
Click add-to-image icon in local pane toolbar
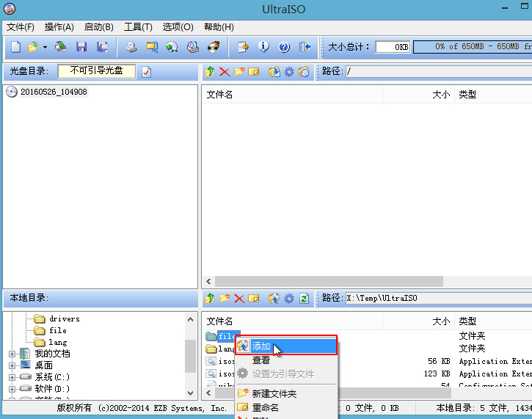pos(274,299)
